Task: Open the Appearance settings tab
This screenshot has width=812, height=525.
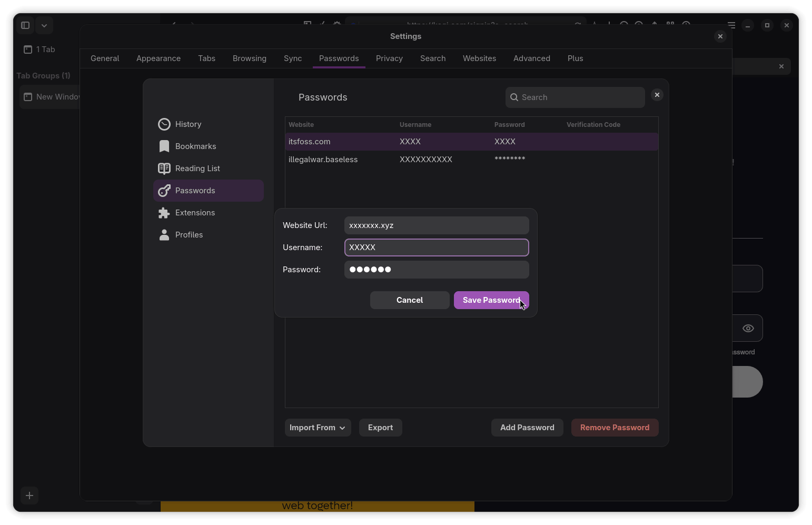Action: pyautogui.click(x=159, y=58)
